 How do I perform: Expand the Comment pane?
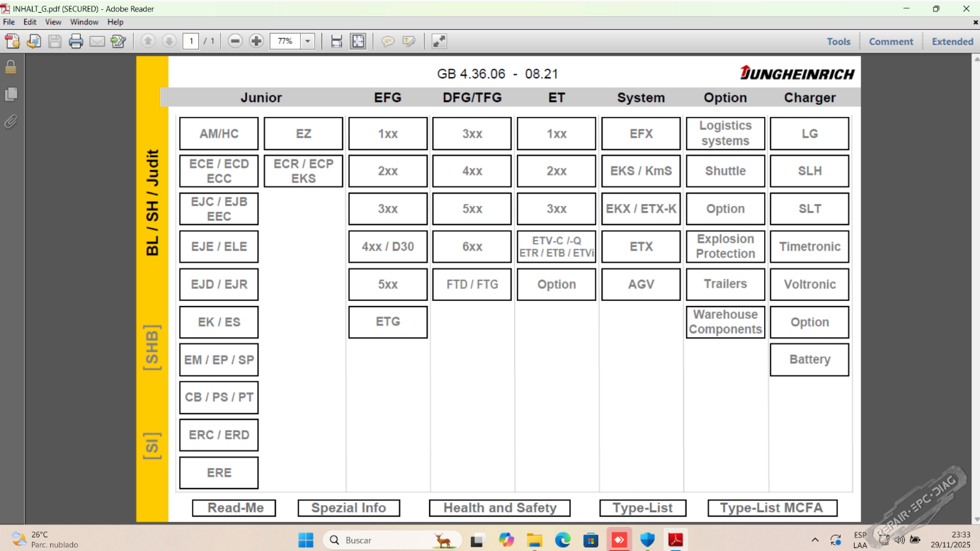891,42
